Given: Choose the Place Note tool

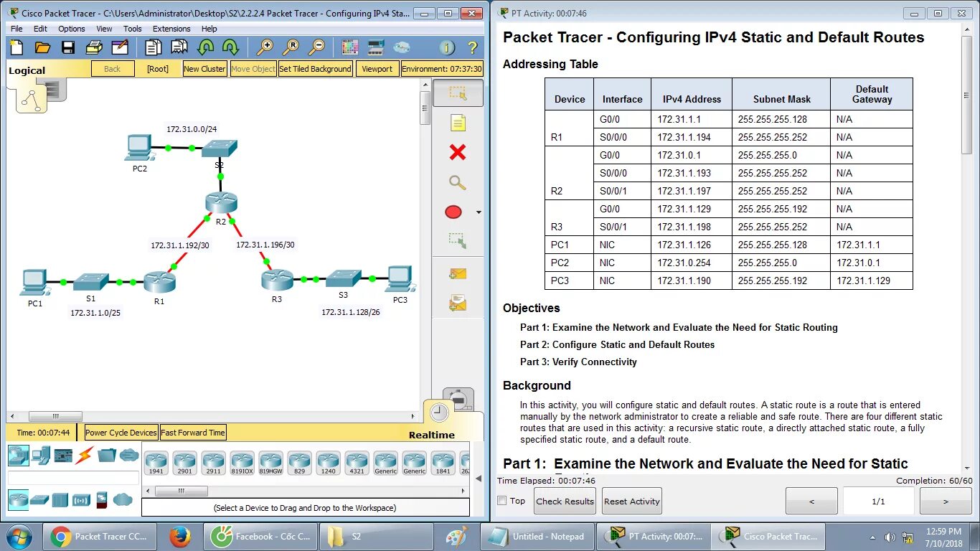Looking at the screenshot, I should tap(458, 123).
